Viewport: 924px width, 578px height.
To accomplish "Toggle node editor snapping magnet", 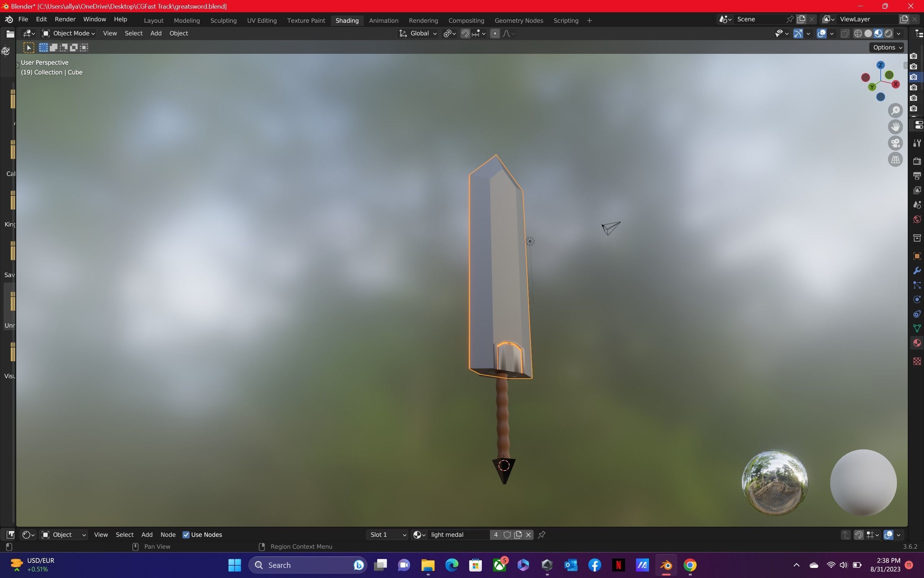I will tap(859, 535).
